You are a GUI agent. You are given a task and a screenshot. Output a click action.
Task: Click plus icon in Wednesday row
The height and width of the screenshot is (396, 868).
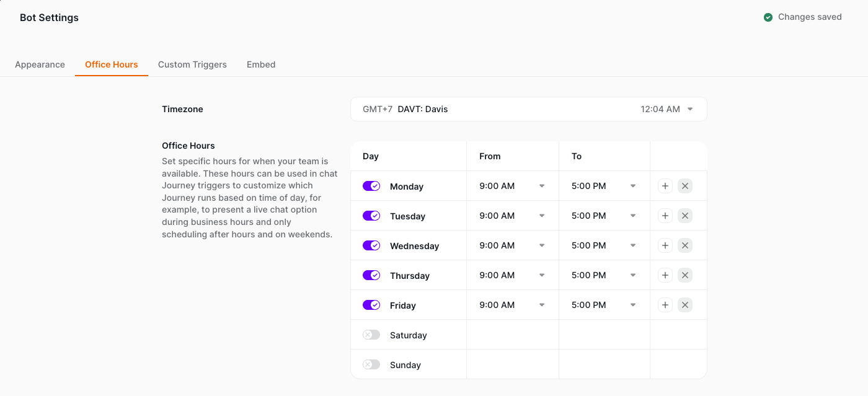(x=665, y=245)
